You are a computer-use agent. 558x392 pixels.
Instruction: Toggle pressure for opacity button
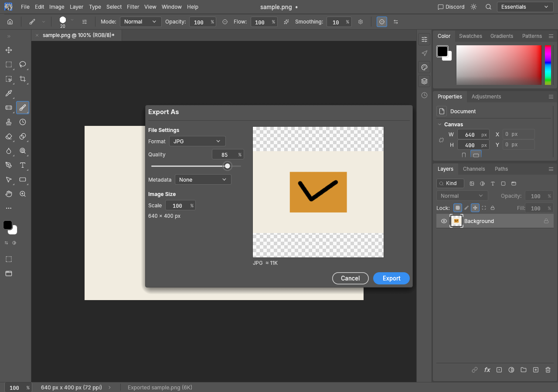(225, 22)
